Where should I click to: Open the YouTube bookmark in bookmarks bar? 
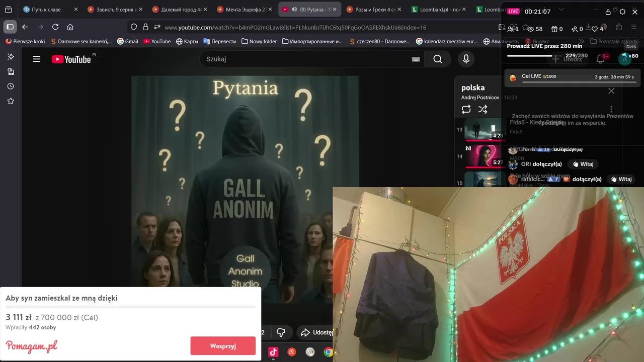(157, 41)
